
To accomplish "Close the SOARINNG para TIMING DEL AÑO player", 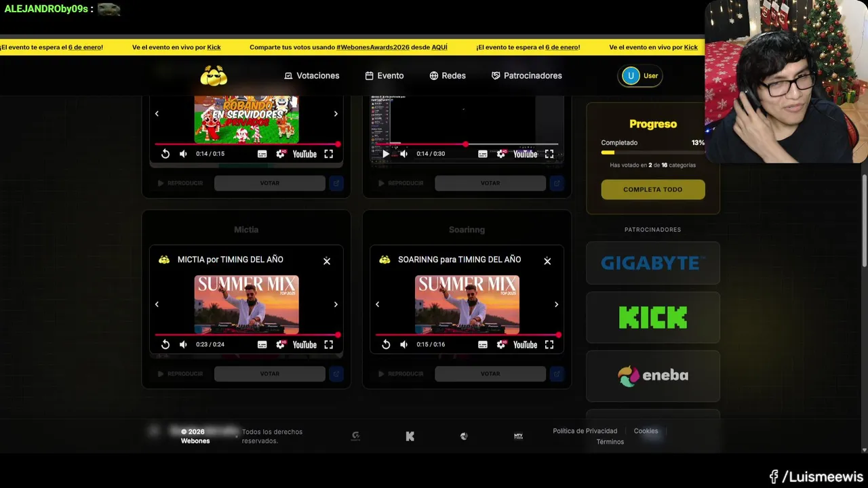I will pyautogui.click(x=547, y=261).
